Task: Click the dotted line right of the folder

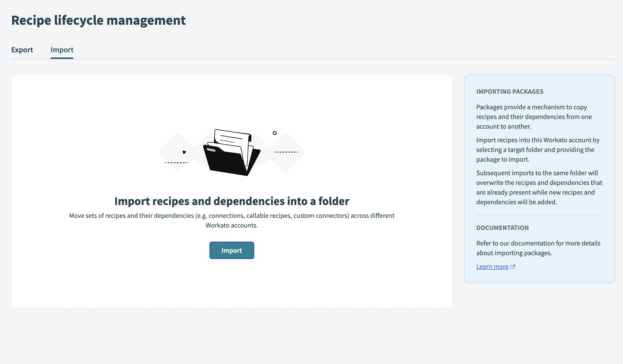Action: (x=286, y=152)
